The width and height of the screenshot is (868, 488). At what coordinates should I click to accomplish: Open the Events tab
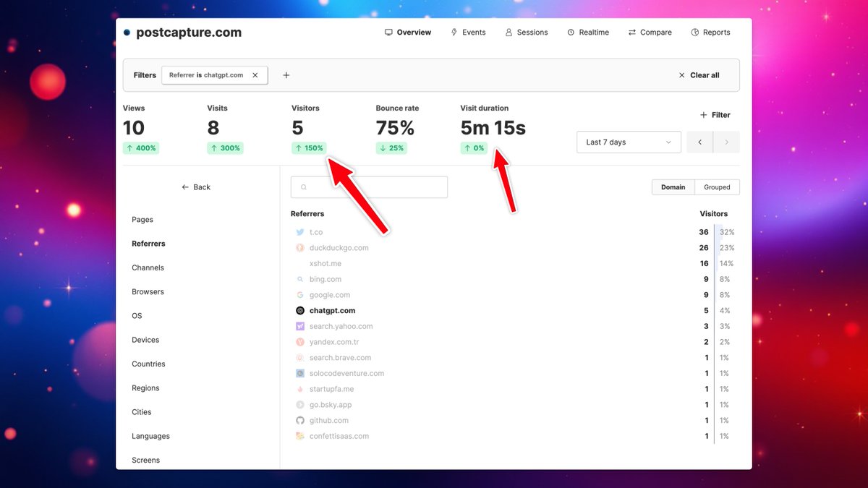tap(468, 33)
